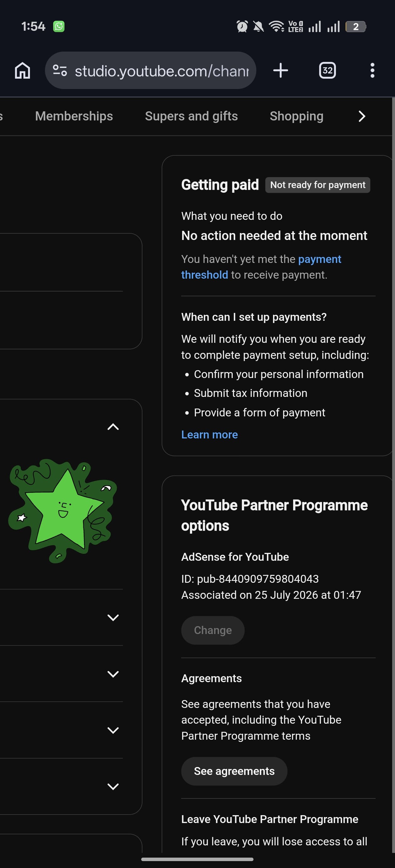Switch to the Memberships tab

point(74,116)
